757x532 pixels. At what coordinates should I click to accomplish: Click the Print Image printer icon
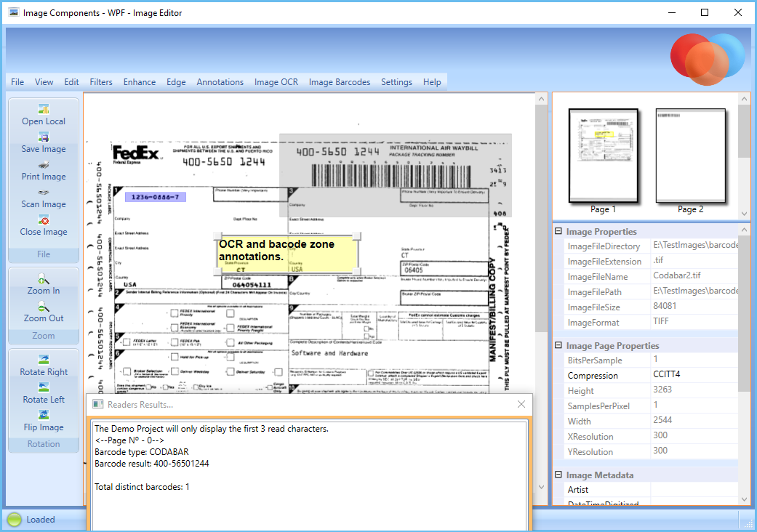(44, 164)
